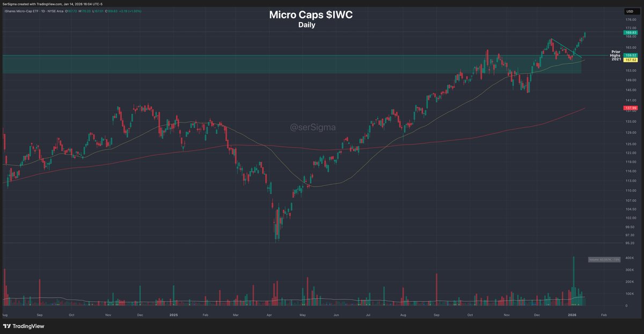Screen dimensions: 644x334
Task: Click the Micro Caps $IWC chart title
Action: tap(311, 15)
